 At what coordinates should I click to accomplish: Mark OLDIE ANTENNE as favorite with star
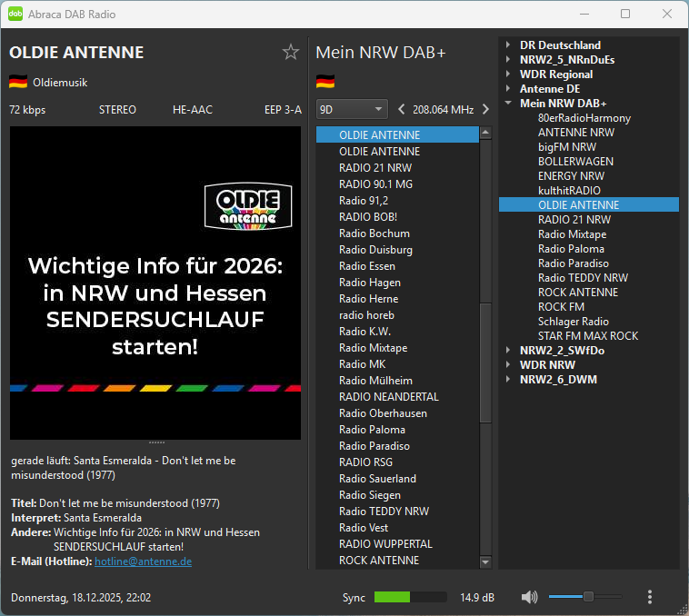pos(291,52)
